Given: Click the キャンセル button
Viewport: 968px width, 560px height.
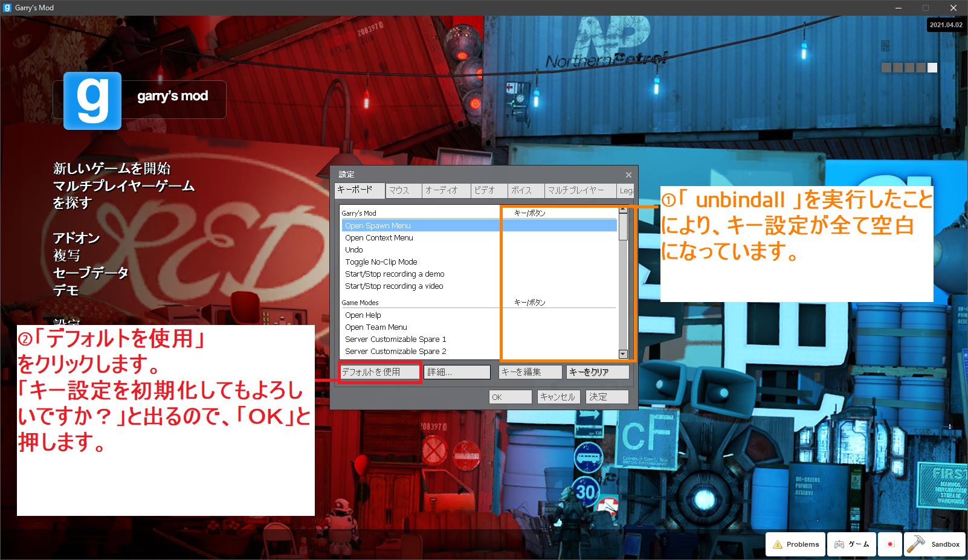Looking at the screenshot, I should (x=560, y=397).
